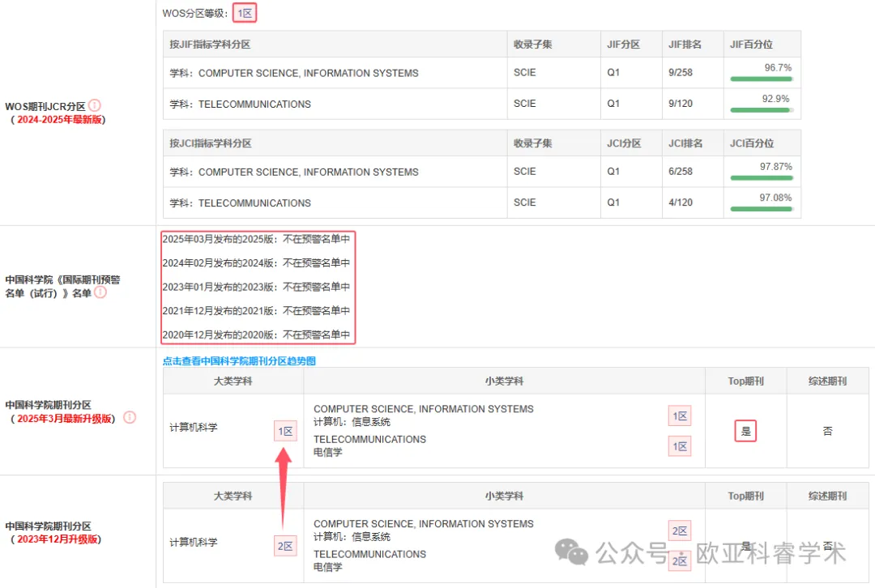Click the 96.7% JIF percentile bar
Viewport: 875px width, 588px height.
761,79
